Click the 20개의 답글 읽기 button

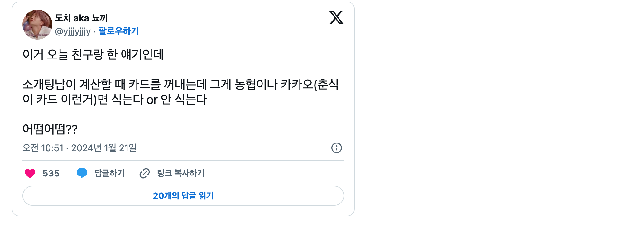(183, 196)
